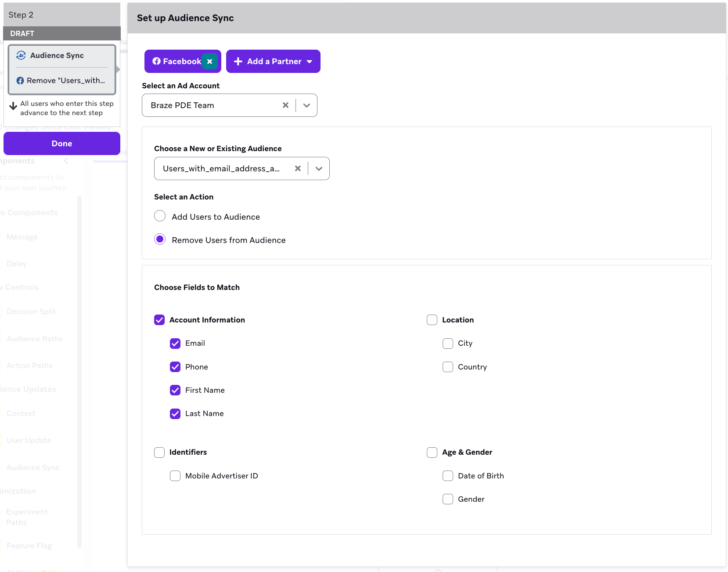Select Add Users to Audience radio option
This screenshot has width=728, height=572.
pos(160,216)
